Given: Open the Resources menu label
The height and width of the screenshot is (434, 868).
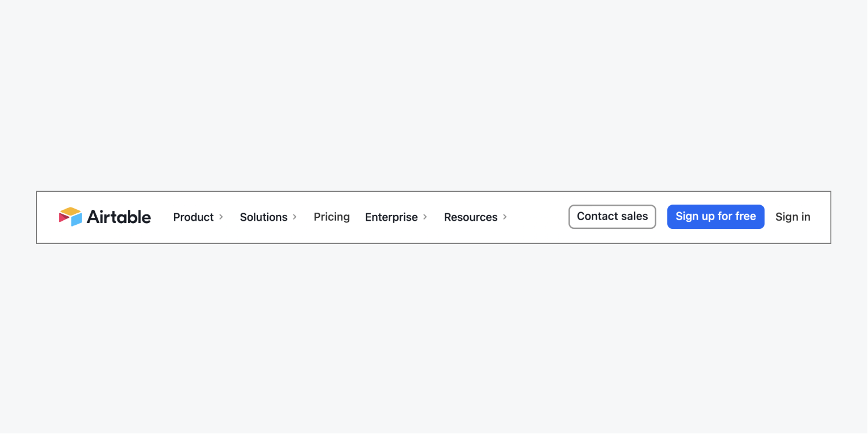Looking at the screenshot, I should [471, 217].
